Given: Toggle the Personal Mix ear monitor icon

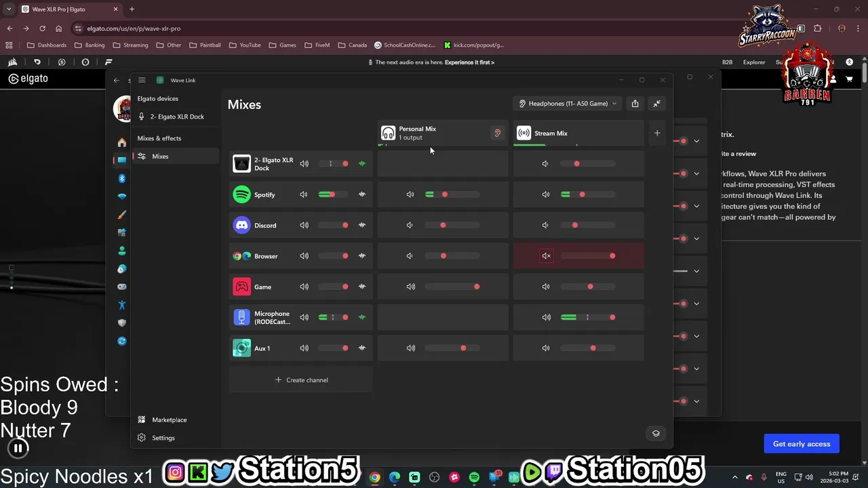Looking at the screenshot, I should 497,133.
